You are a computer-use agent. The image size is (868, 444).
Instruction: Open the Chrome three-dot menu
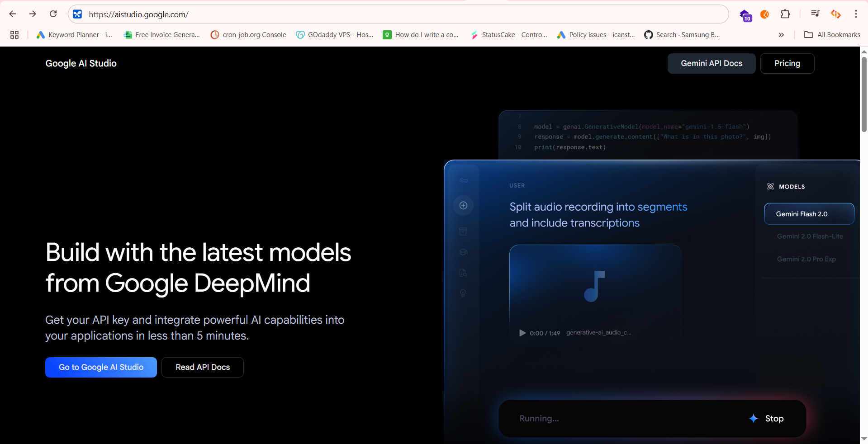[x=856, y=14]
